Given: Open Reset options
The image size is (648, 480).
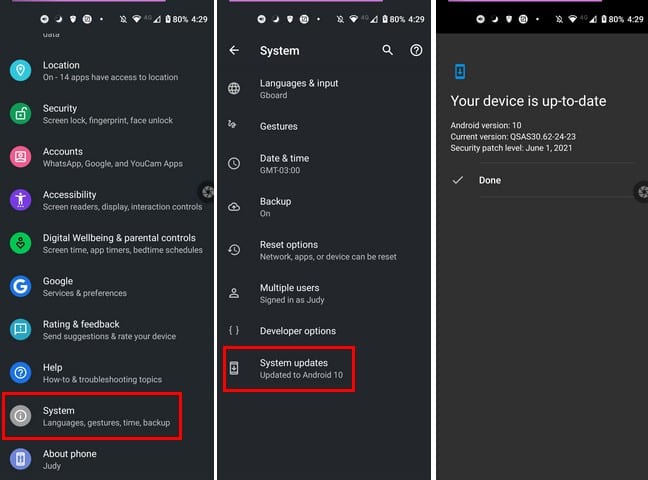Looking at the screenshot, I should click(324, 250).
